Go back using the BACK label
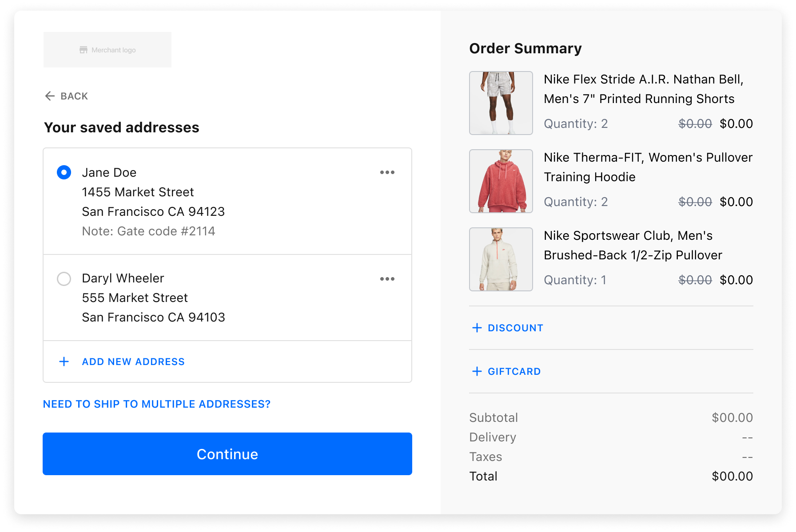This screenshot has width=796, height=532. (x=74, y=96)
